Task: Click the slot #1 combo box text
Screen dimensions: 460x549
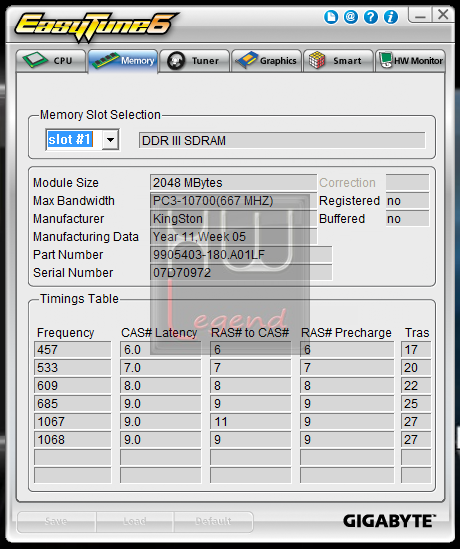Action: tap(70, 140)
